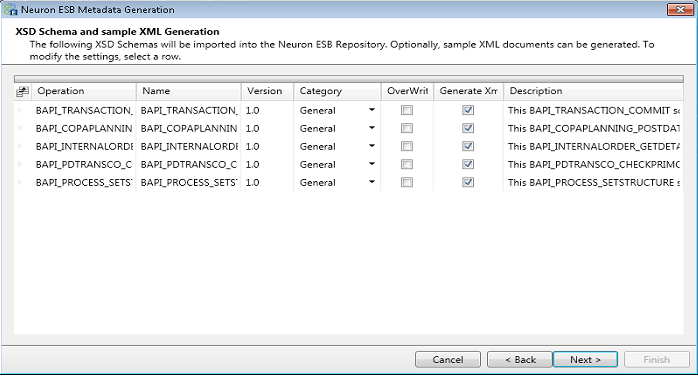The height and width of the screenshot is (376, 698).
Task: Click description 'This BAPI_COPAPLANNING_POSTDAT'
Action: 594,129
